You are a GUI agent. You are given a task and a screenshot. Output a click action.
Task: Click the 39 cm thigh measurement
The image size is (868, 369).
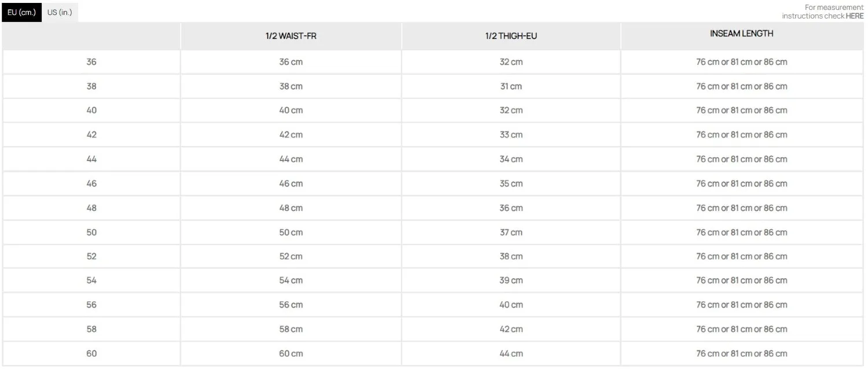(511, 280)
